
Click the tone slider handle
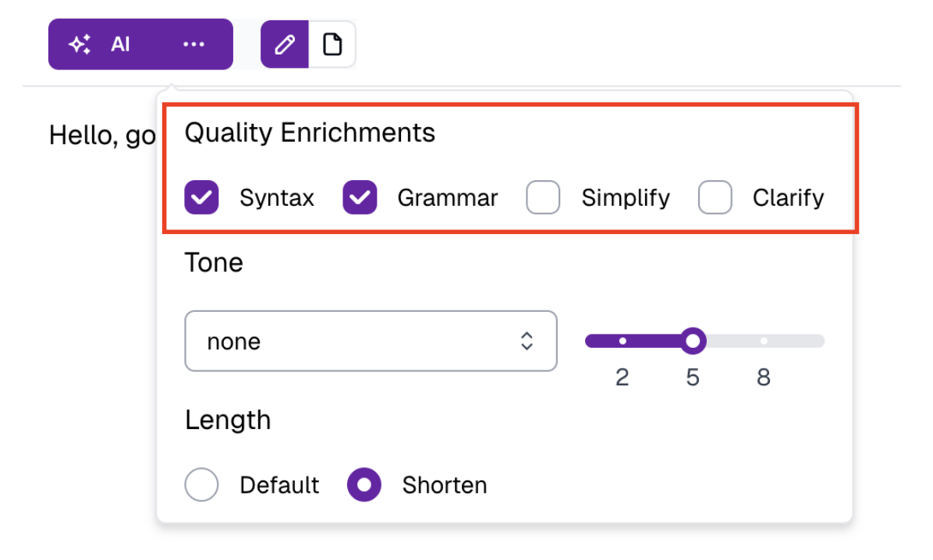693,341
